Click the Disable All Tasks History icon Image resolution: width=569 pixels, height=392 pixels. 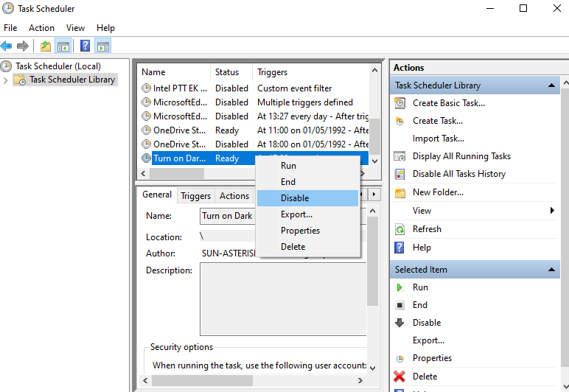pyautogui.click(x=399, y=174)
